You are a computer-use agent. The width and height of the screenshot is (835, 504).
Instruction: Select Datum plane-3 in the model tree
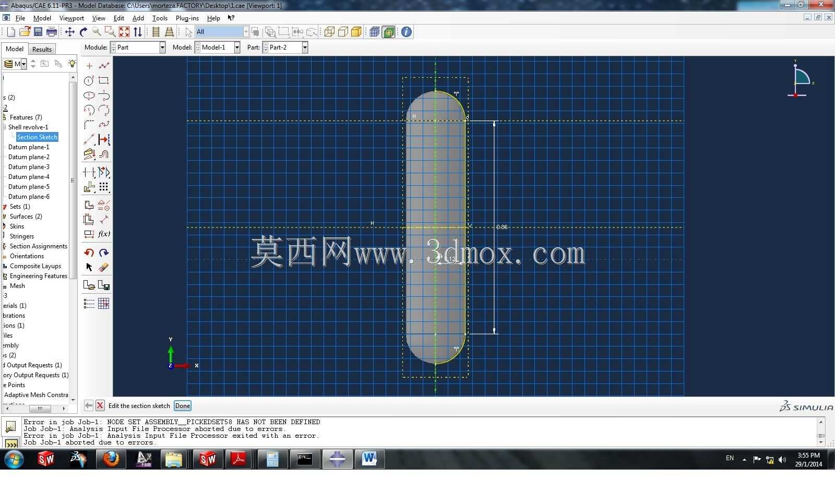click(x=29, y=167)
